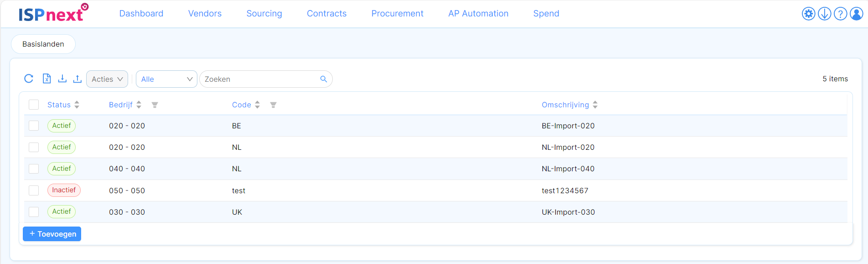
Task: Check the header select-all checkbox
Action: [x=34, y=105]
